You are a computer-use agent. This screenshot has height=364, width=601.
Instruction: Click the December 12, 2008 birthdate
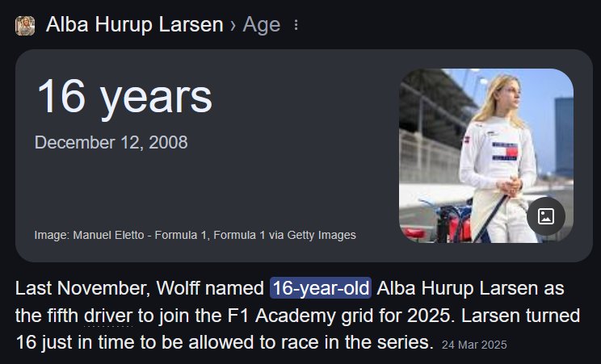(111, 143)
